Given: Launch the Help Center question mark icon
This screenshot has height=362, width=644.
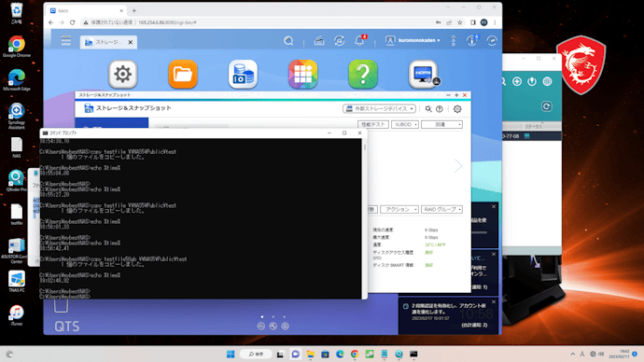Looking at the screenshot, I should (x=363, y=75).
